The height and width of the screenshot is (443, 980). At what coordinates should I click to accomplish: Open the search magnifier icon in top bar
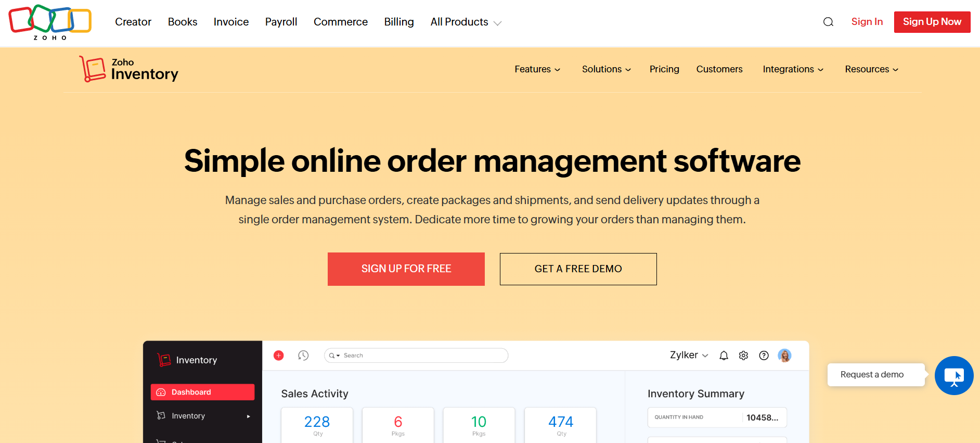[828, 22]
